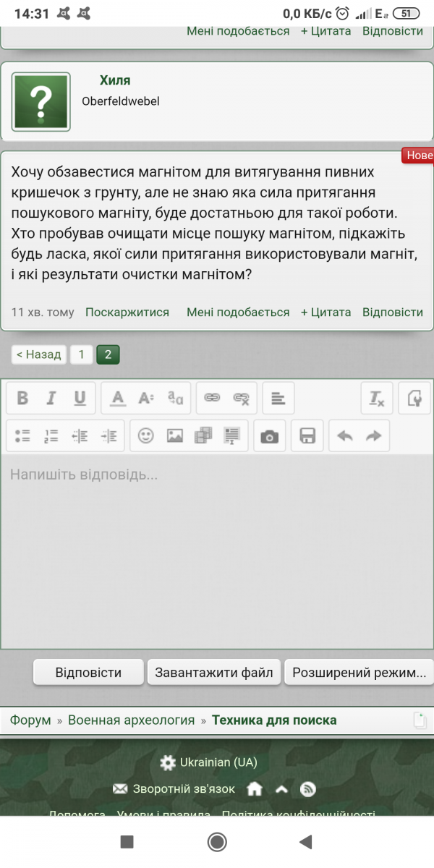Like the post above Хиля's
Viewport: 434px width, 868px height.
tap(238, 31)
